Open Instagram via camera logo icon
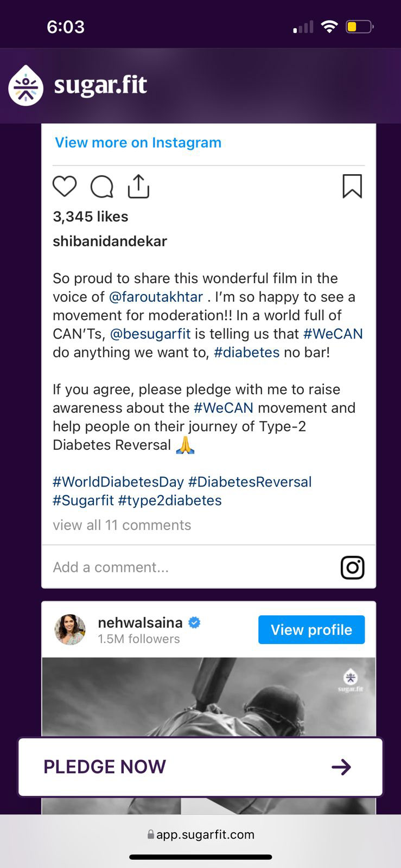401x868 pixels. [x=352, y=567]
